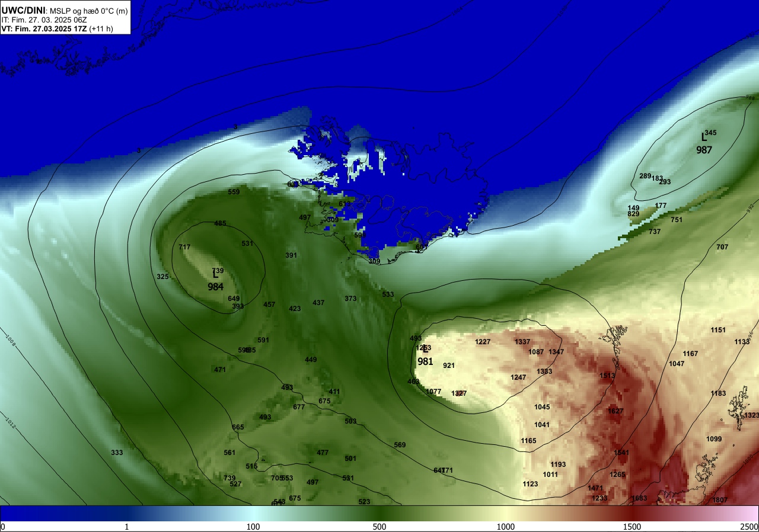Click the 987 low pressure label
Viewport: 759px width, 532px height.
point(704,150)
